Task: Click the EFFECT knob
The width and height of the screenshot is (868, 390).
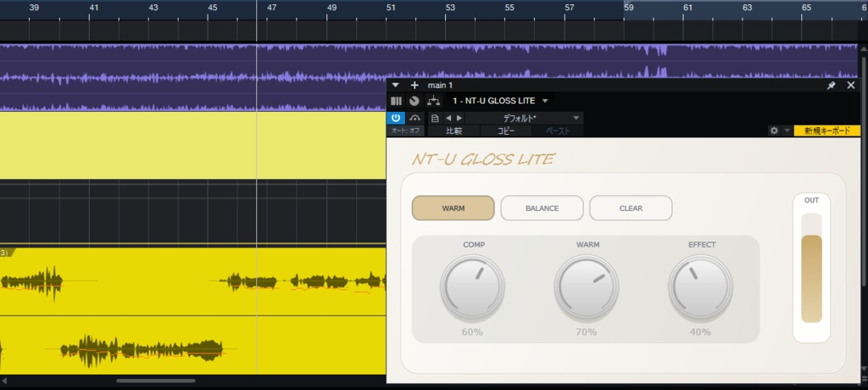Action: pos(700,288)
